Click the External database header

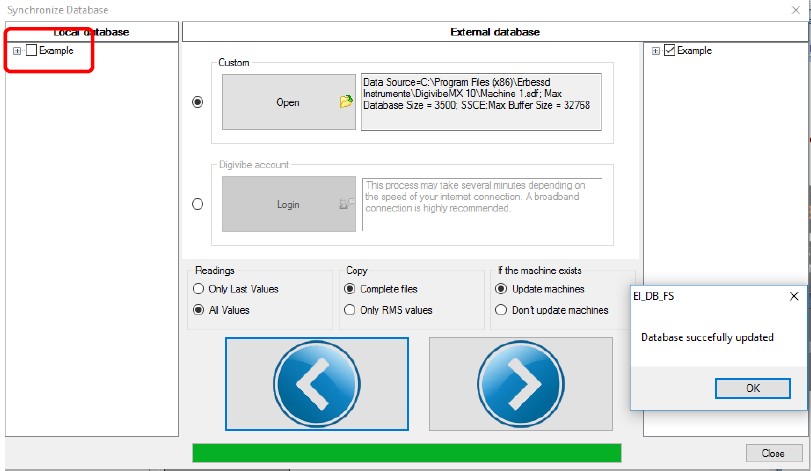pyautogui.click(x=495, y=32)
